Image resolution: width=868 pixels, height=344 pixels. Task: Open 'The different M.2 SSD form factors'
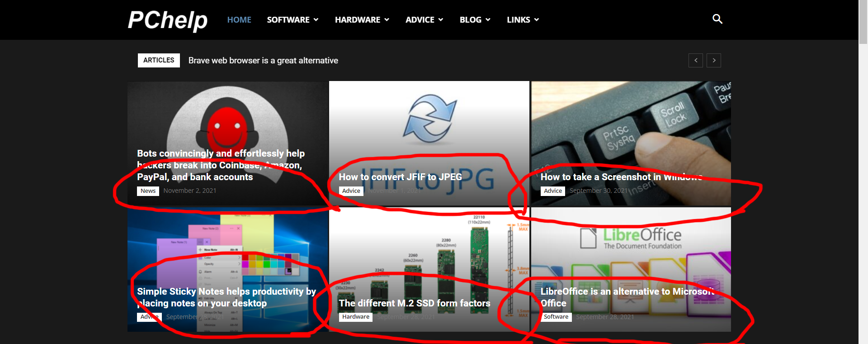coord(415,303)
